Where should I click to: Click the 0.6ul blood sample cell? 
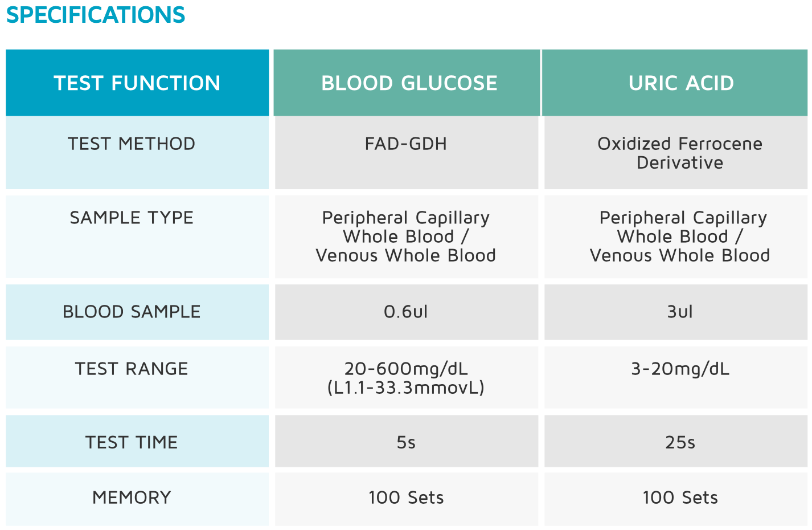point(407,312)
